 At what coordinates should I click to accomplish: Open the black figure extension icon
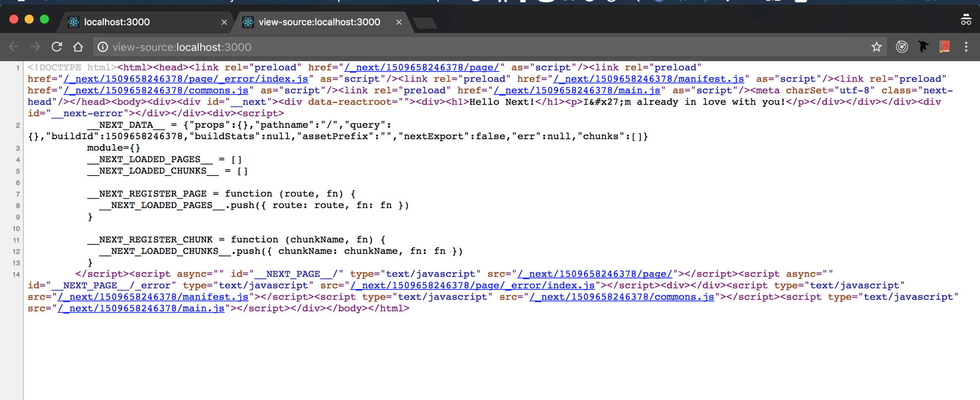(x=923, y=47)
